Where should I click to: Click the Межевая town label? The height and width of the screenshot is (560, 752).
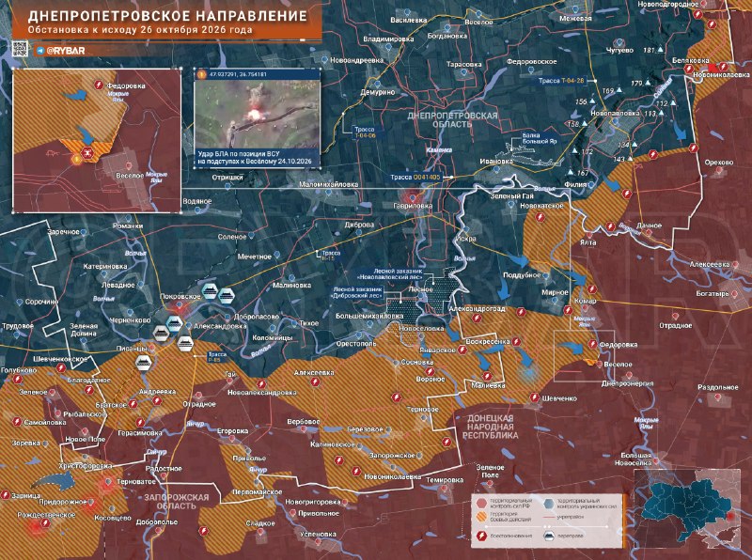[x=575, y=18]
